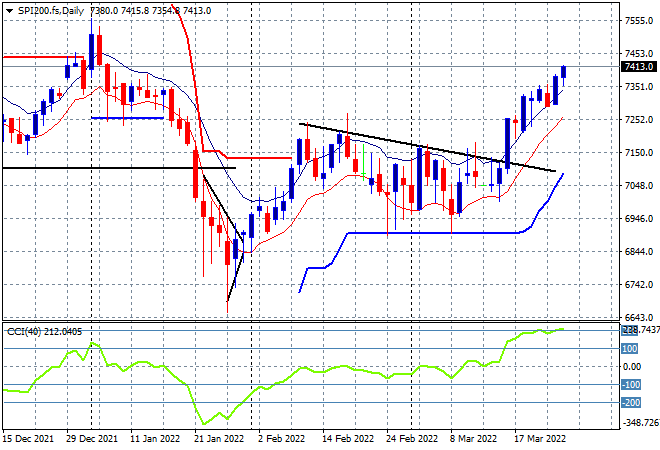
Task: Select the descending black trendline from February
Action: (427, 147)
